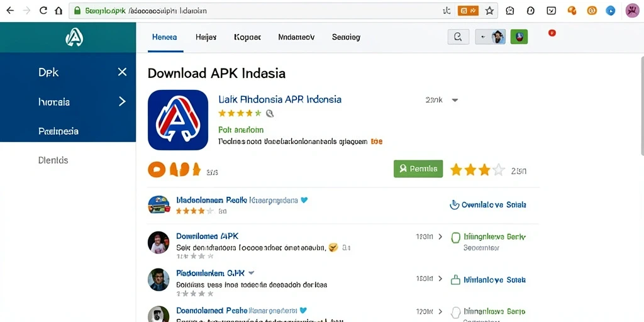
Task: Click the large red-blue app icon
Action: [x=178, y=120]
